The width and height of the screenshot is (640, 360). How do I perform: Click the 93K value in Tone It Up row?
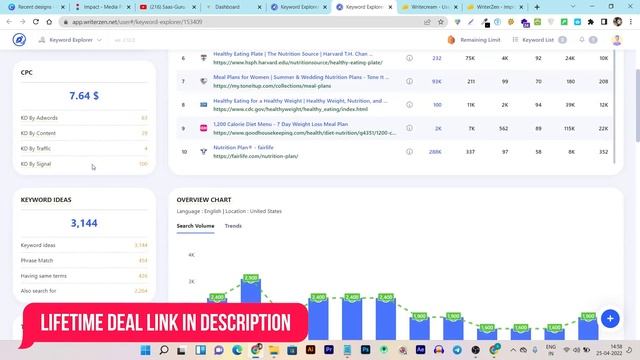click(436, 82)
